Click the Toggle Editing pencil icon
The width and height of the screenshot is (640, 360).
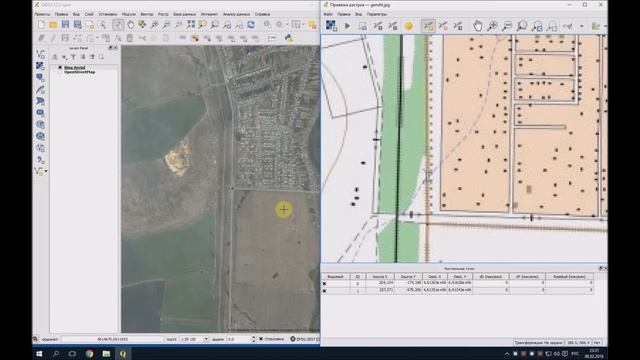click(x=53, y=38)
